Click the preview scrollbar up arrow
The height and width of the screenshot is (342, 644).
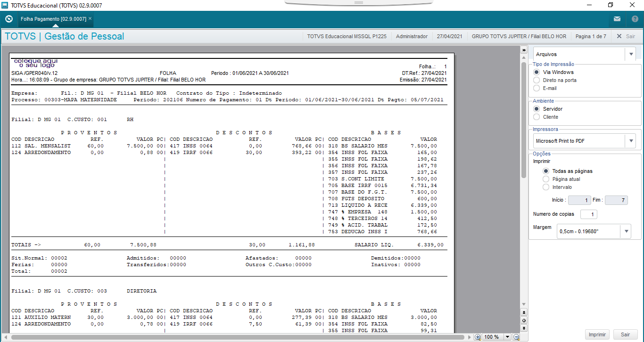pos(523,57)
